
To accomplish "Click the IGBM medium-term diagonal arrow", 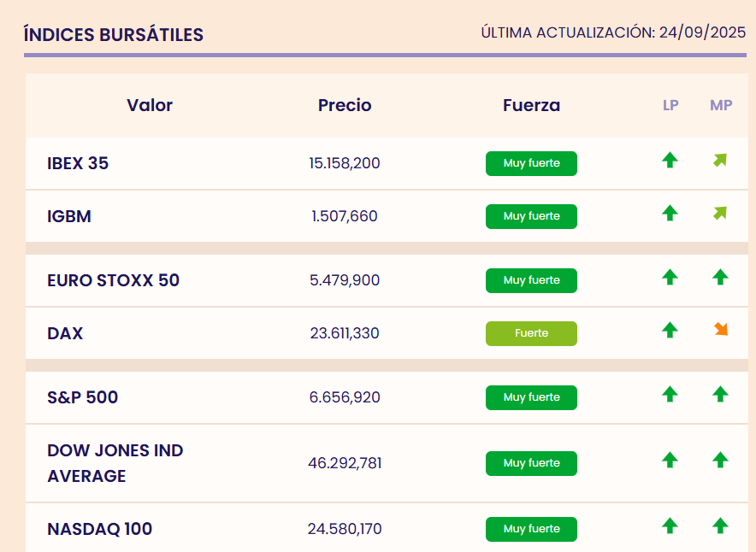I will (720, 213).
